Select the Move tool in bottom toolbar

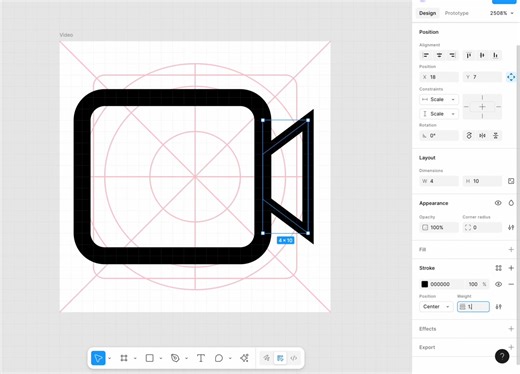98,358
